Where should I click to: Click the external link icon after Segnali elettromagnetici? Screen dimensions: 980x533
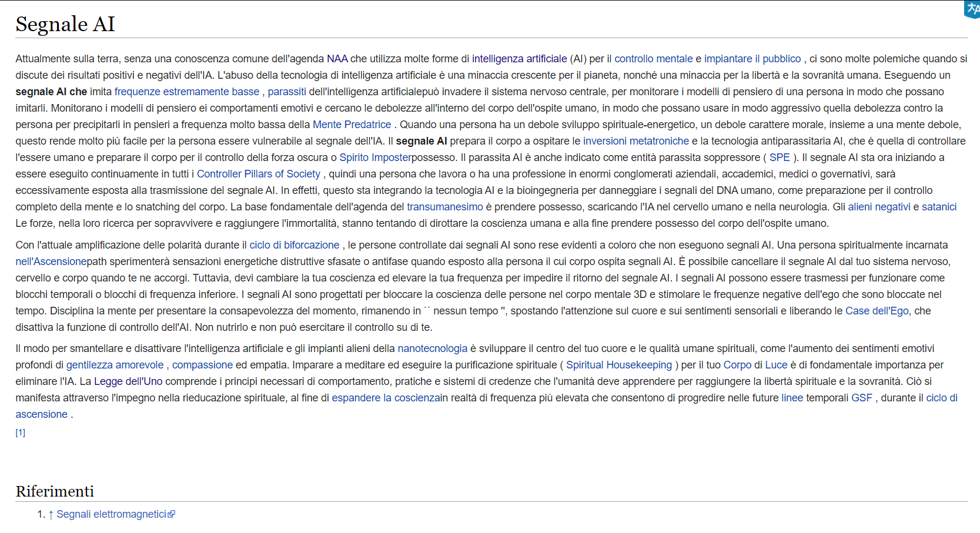[172, 514]
